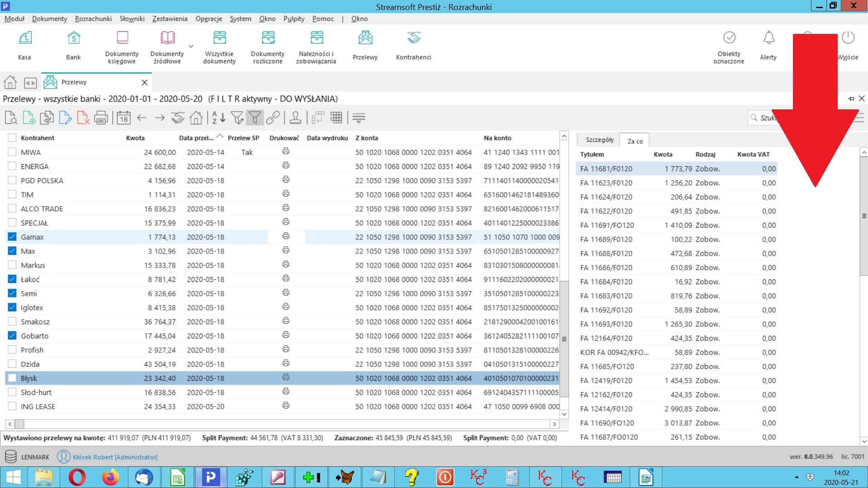868x488 pixels.
Task: Select the FA 11623/F0120 row
Action: [677, 183]
